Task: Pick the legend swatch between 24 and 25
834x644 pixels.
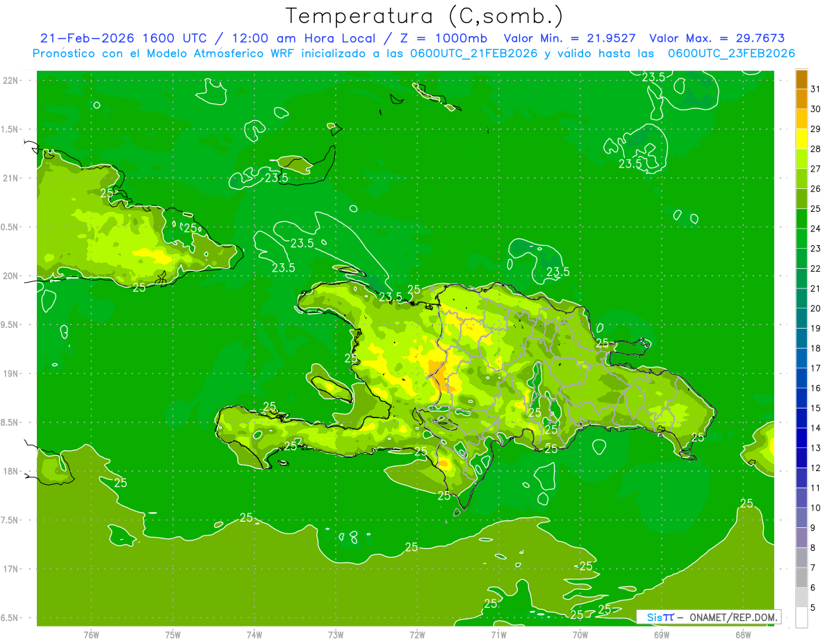Action: coord(801,218)
